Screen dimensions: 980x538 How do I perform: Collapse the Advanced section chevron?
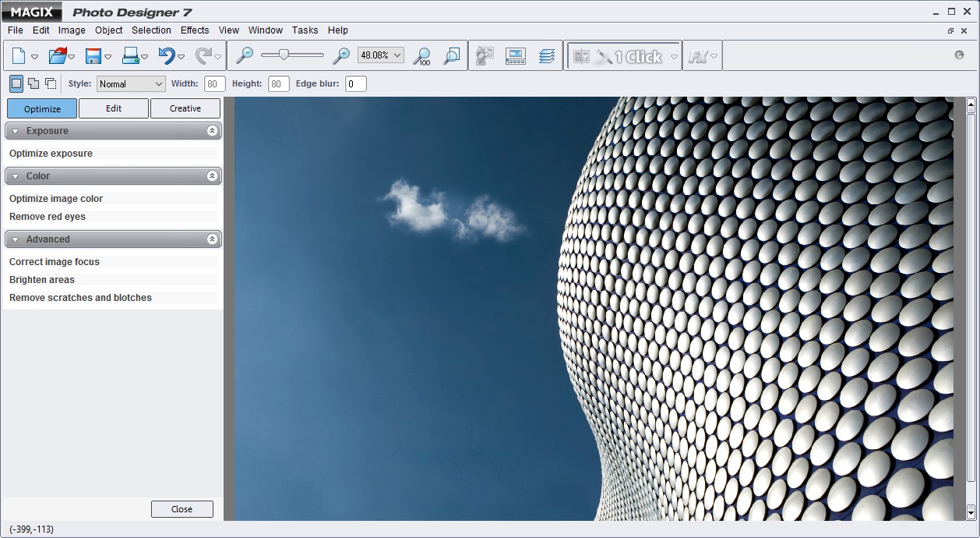212,239
